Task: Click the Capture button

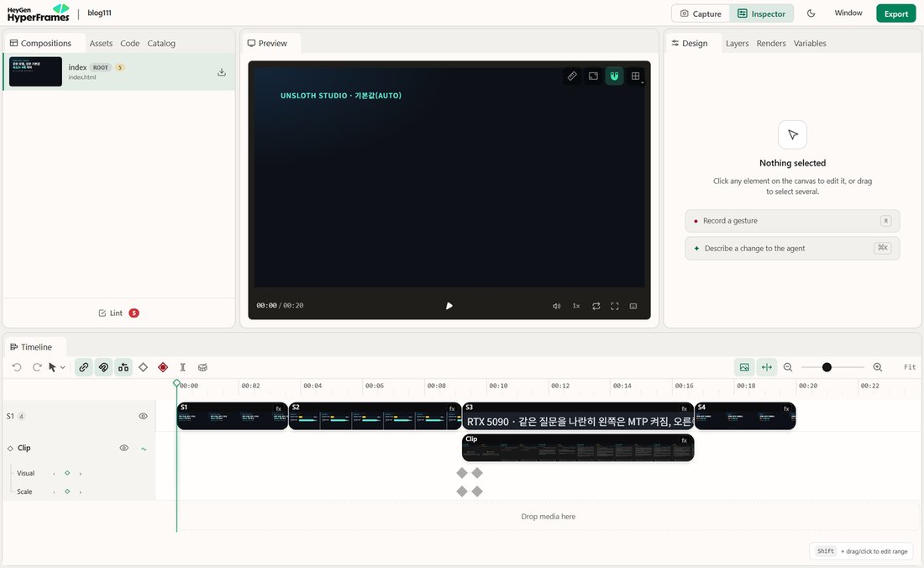Action: point(701,13)
